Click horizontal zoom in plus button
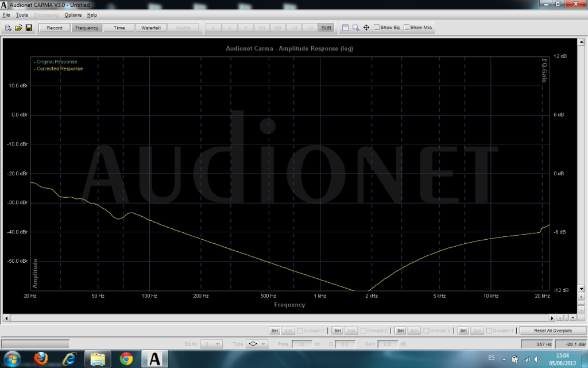The height and width of the screenshot is (368, 588). (x=572, y=317)
